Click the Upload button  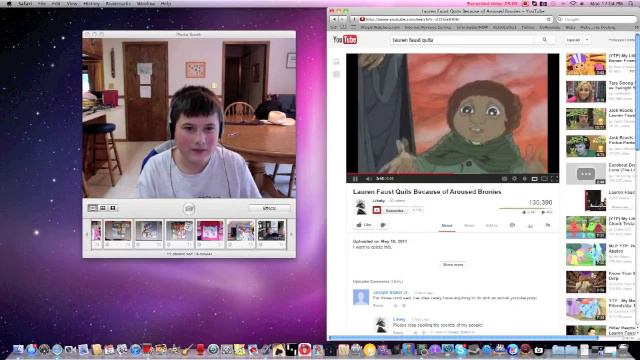pos(573,40)
